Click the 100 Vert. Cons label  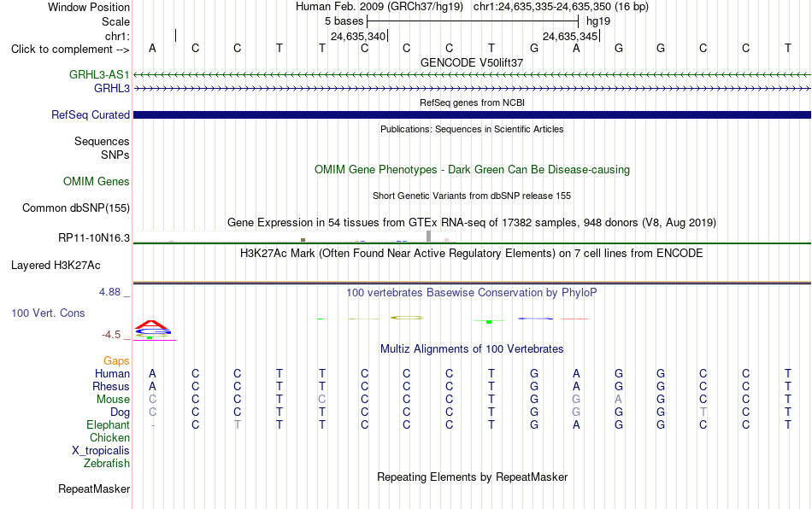click(x=48, y=313)
